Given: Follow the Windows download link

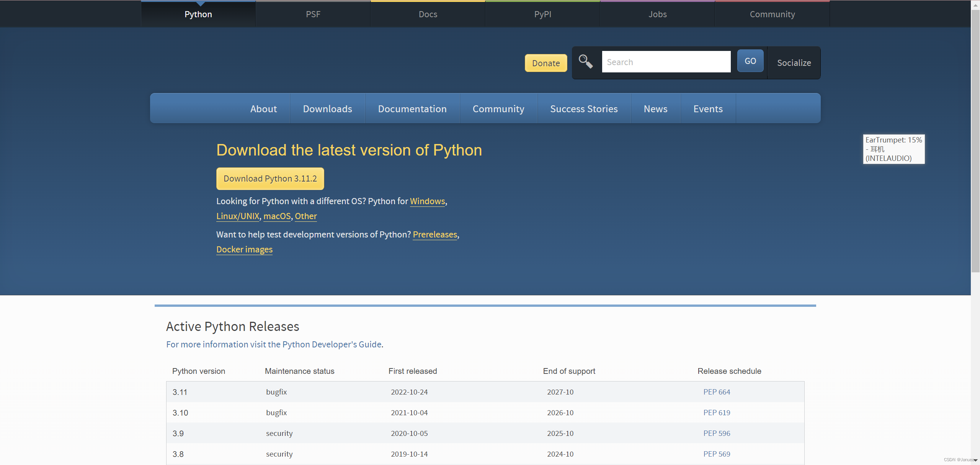Looking at the screenshot, I should click(427, 201).
